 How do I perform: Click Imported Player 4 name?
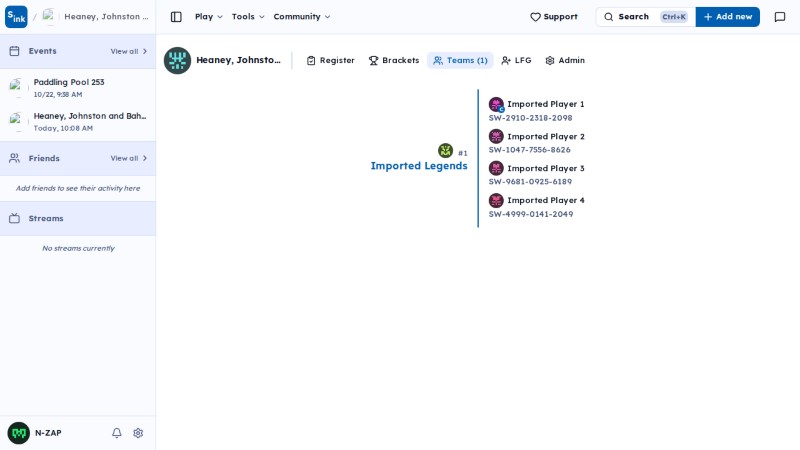546,201
